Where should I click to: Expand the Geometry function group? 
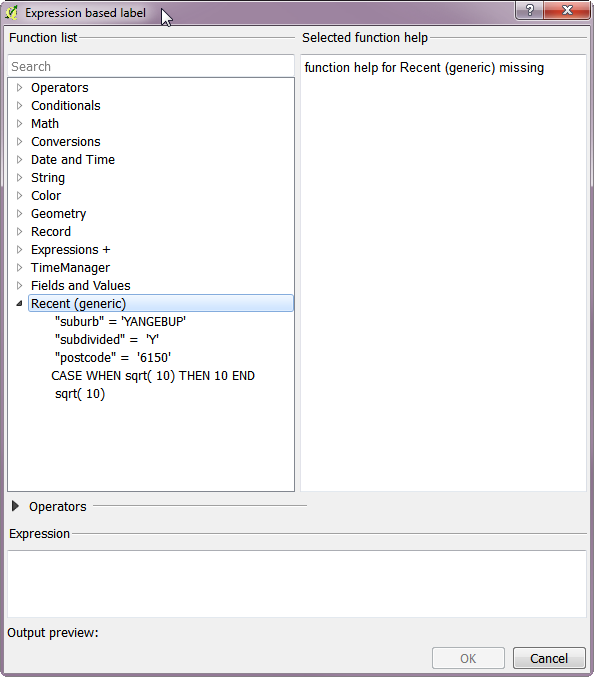pos(19,214)
